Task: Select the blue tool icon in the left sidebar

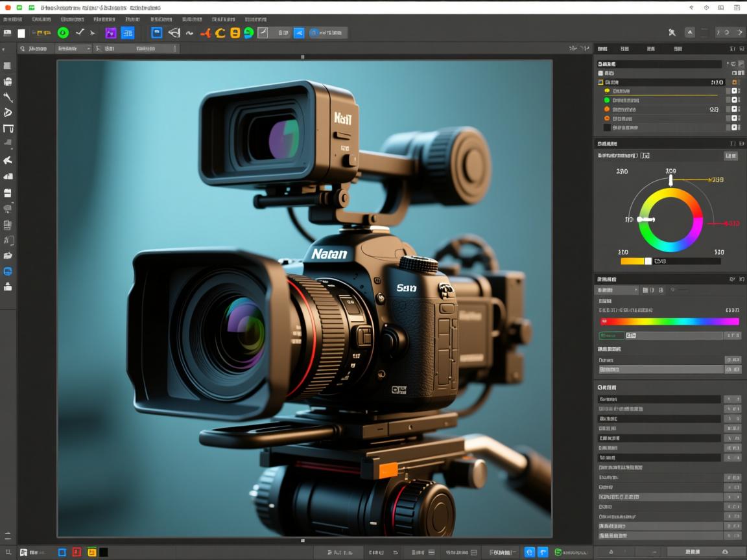Action: point(8,272)
